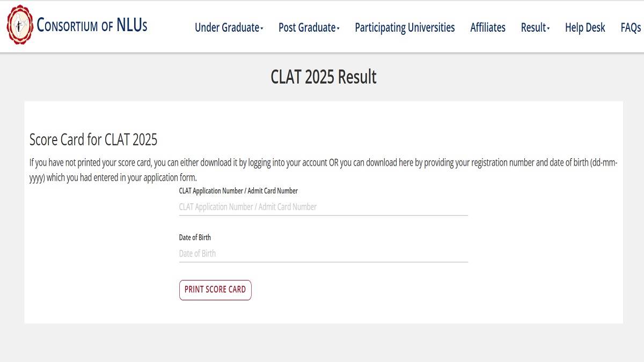Click the Consortium of NLUs emblem logo
Image resolution: width=644 pixels, height=362 pixels.
[20, 25]
